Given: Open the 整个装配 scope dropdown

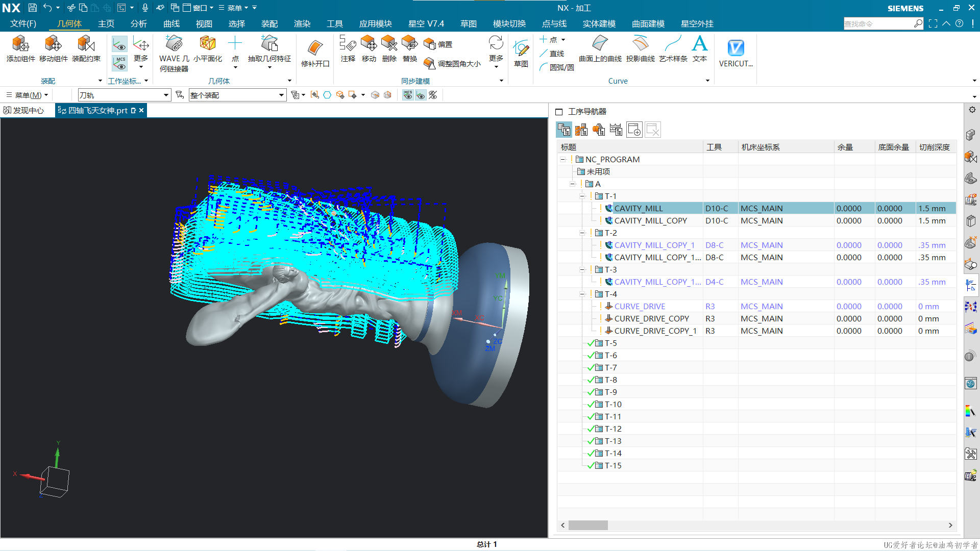Looking at the screenshot, I should pos(281,95).
